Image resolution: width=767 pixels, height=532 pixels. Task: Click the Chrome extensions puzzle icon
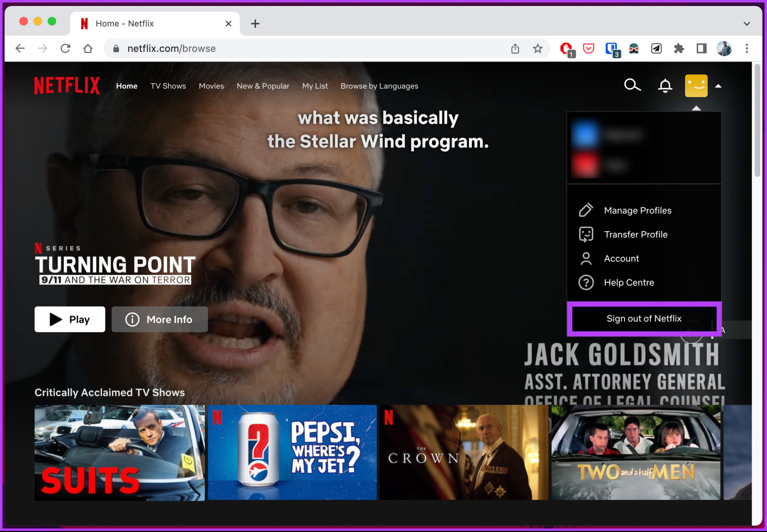(679, 48)
